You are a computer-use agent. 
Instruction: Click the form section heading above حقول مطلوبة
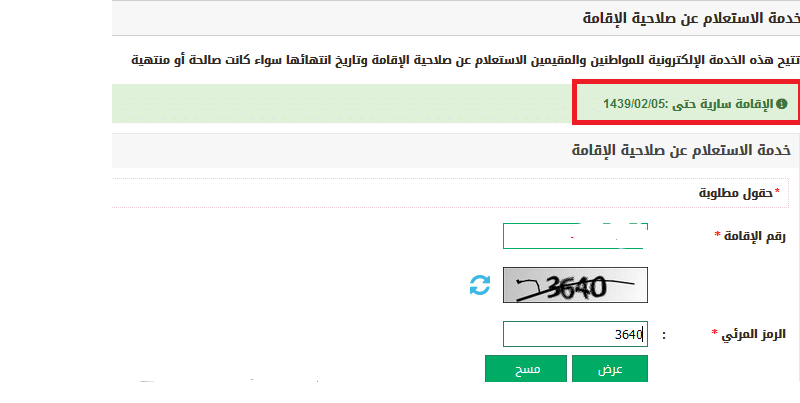(681, 150)
